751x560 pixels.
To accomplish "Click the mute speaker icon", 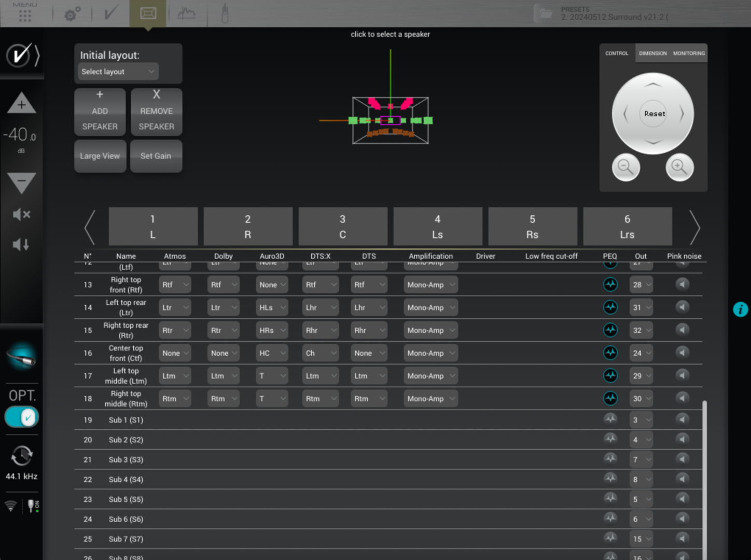I will coord(21,214).
